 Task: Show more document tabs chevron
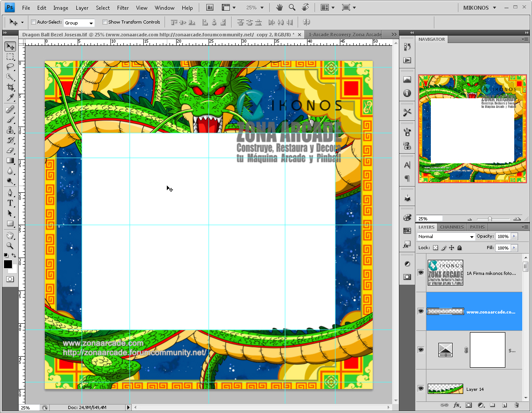pos(394,34)
